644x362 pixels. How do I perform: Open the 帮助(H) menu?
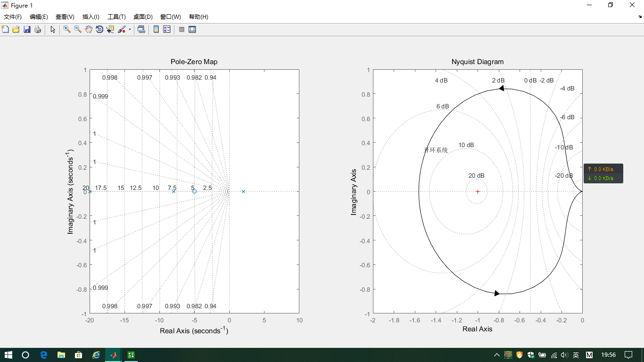coord(198,17)
